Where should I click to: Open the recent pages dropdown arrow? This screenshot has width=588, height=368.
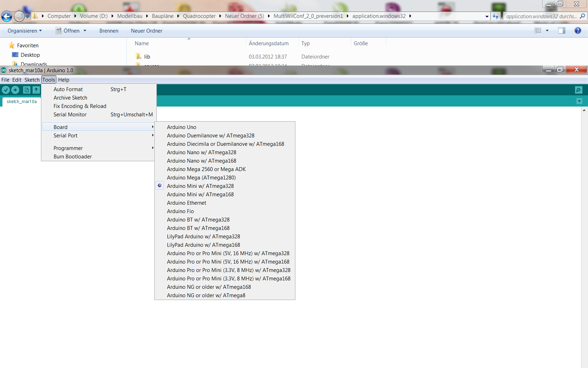(27, 16)
